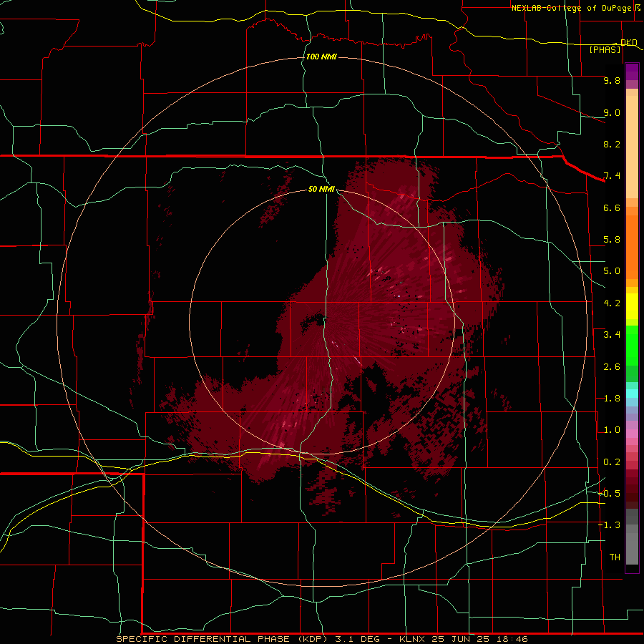Click the 8.2 value on the color scale

(x=612, y=144)
